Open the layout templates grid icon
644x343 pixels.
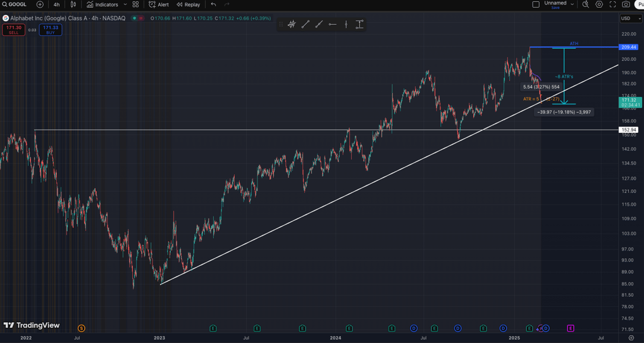pyautogui.click(x=135, y=4)
